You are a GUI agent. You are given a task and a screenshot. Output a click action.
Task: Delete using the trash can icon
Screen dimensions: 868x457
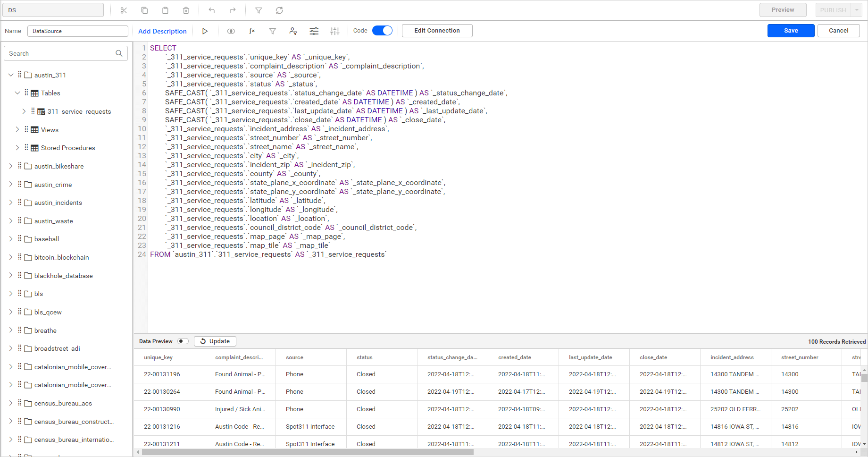click(x=186, y=10)
